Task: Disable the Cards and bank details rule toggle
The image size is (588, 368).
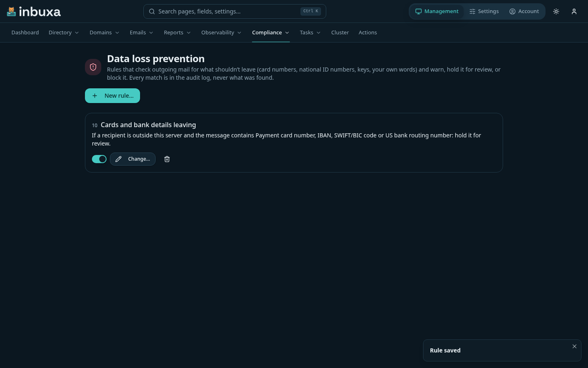Action: (x=99, y=159)
